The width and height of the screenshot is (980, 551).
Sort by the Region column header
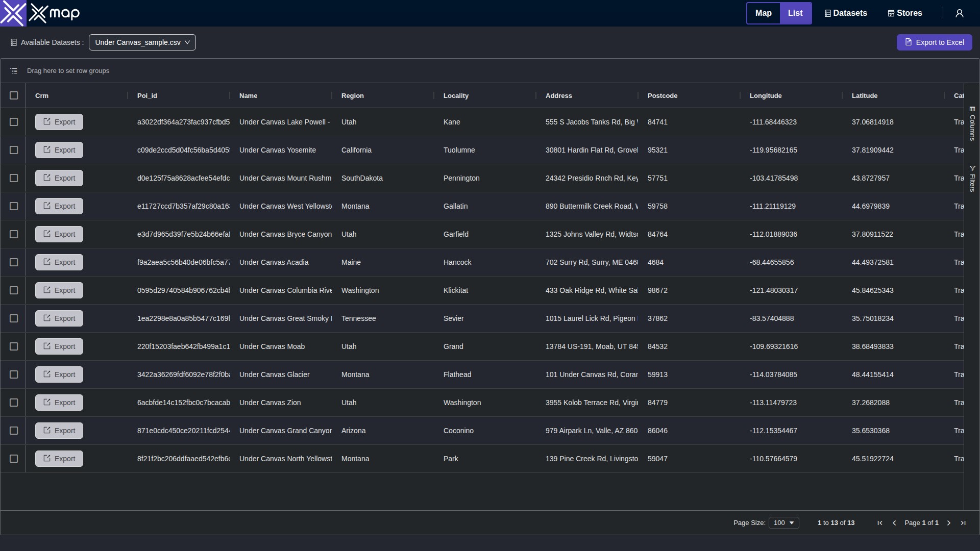tap(353, 96)
